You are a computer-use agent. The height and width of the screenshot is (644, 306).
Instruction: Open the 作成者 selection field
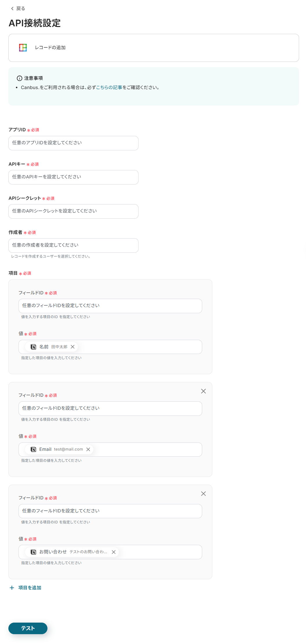(73, 246)
